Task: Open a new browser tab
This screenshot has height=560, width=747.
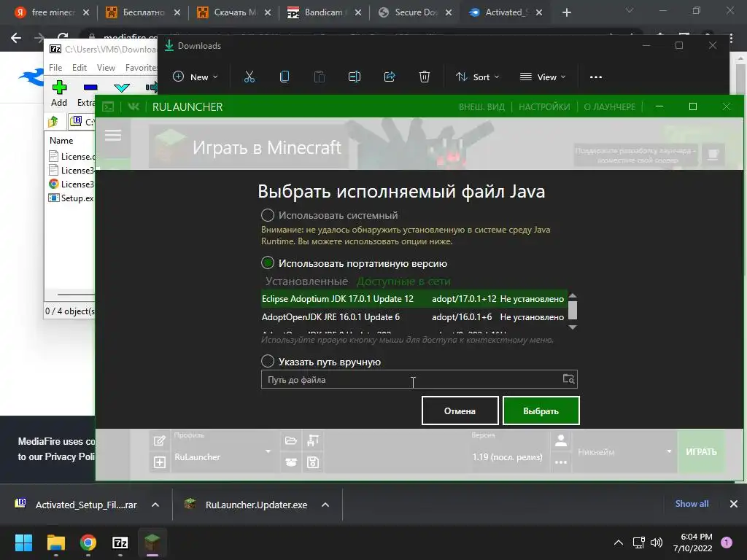Action: click(566, 12)
